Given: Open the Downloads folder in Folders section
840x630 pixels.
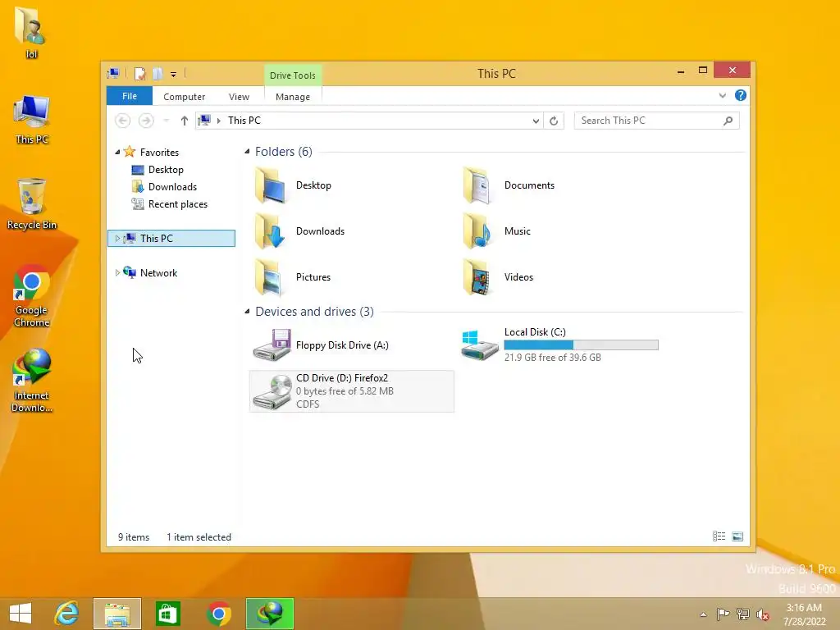Looking at the screenshot, I should pyautogui.click(x=299, y=231).
